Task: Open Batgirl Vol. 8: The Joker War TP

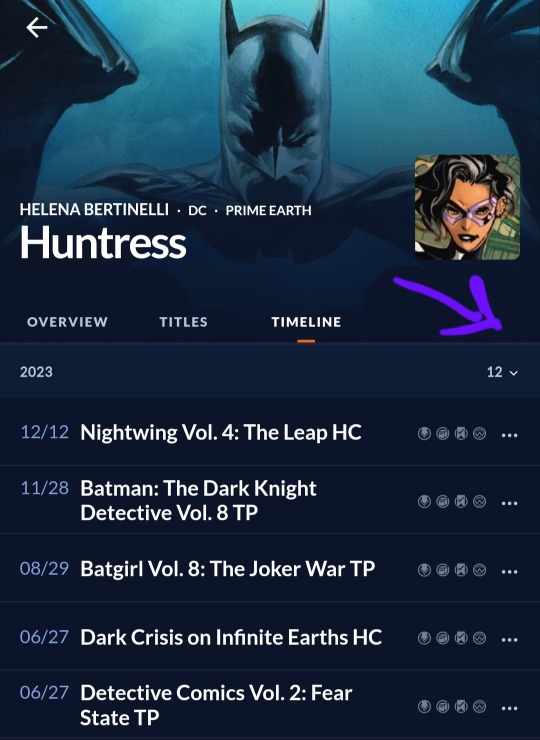Action: (228, 569)
